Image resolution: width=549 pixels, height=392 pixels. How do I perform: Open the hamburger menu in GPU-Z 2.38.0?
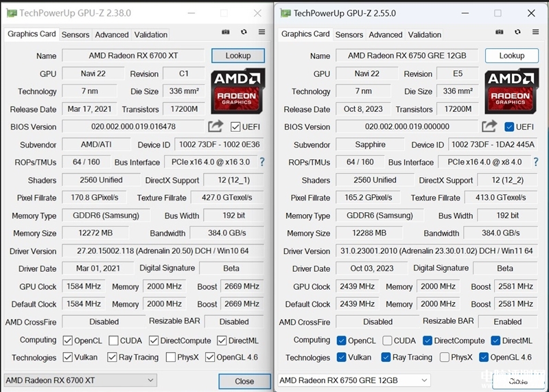(x=261, y=32)
